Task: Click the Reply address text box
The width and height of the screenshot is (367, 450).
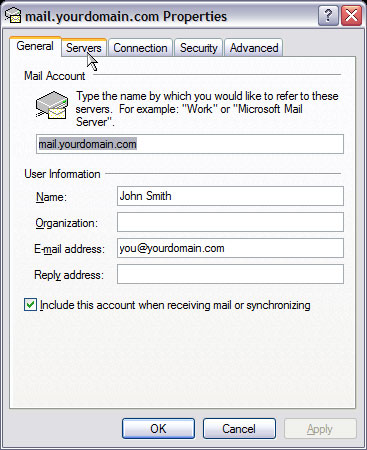Action: (x=230, y=274)
